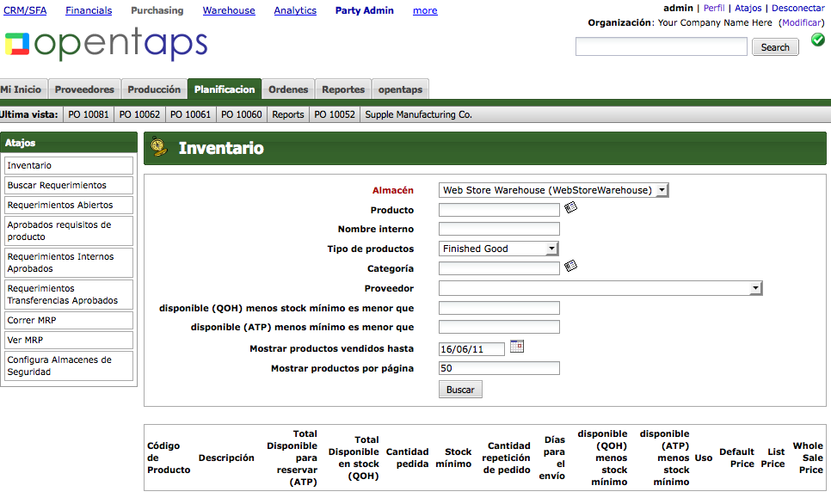This screenshot has width=831, height=504.
Task: Select the Proveedores tab
Action: tap(84, 89)
